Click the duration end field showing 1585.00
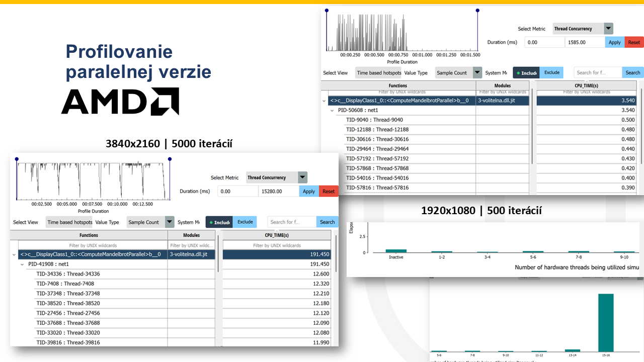The image size is (644, 362). coord(585,42)
